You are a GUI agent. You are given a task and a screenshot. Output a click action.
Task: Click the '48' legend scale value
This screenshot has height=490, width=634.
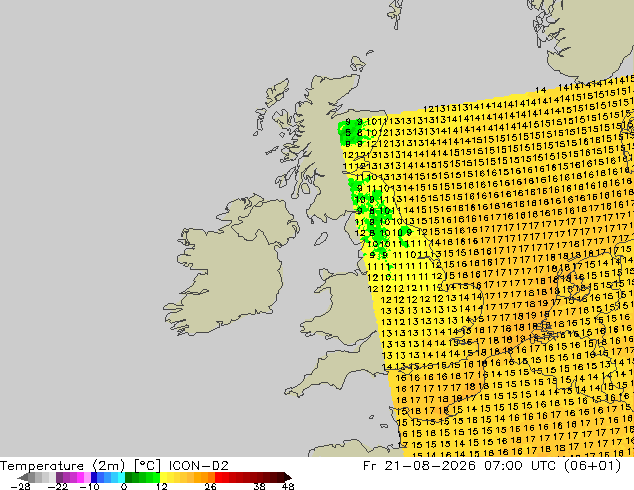click(288, 486)
